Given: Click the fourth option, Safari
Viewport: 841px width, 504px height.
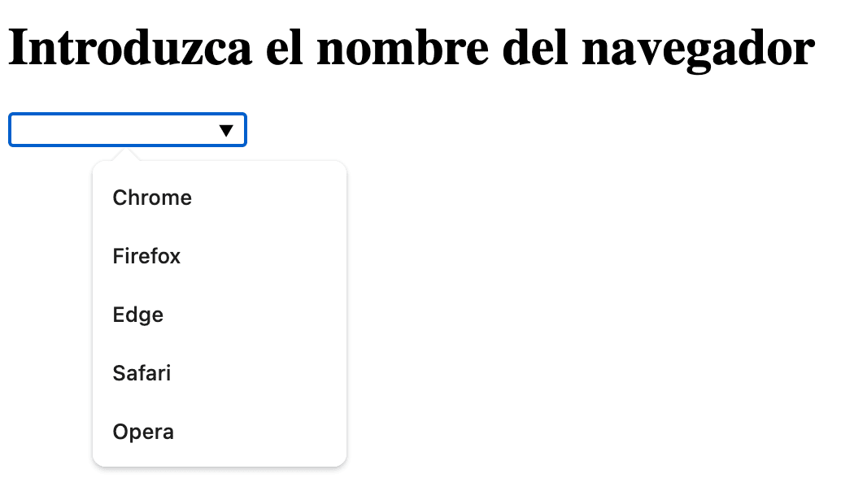Looking at the screenshot, I should point(142,374).
